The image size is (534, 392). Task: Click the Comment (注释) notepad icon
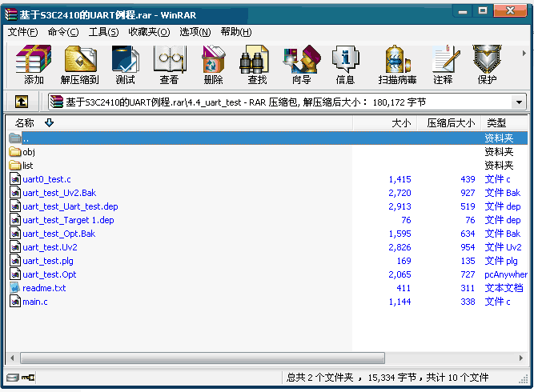pyautogui.click(x=445, y=59)
